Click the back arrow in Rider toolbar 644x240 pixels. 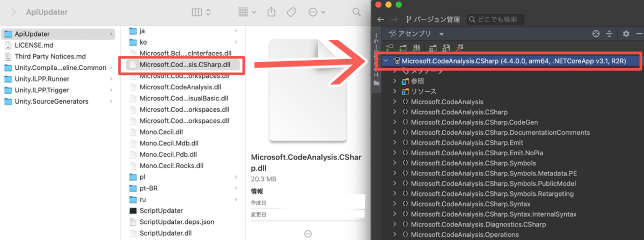pyautogui.click(x=381, y=19)
